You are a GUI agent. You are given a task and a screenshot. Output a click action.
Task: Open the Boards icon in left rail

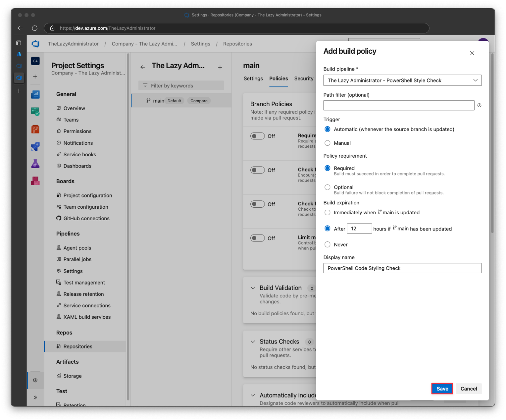(x=35, y=112)
